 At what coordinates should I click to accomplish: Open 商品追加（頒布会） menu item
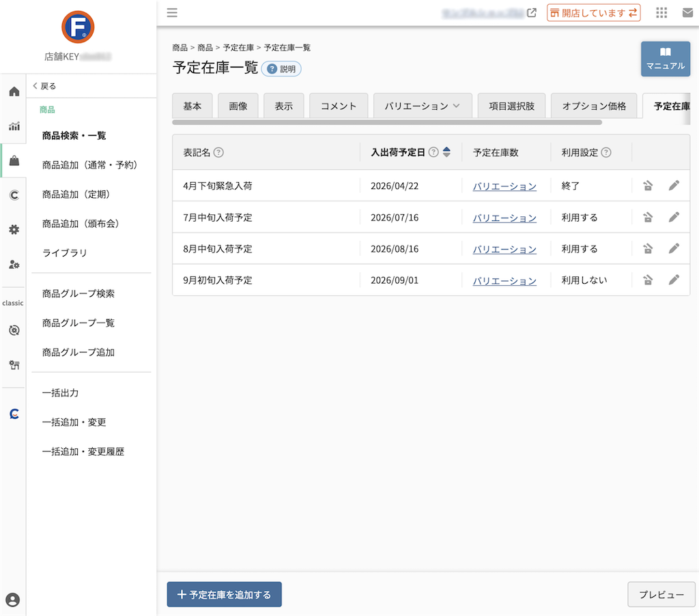click(81, 224)
